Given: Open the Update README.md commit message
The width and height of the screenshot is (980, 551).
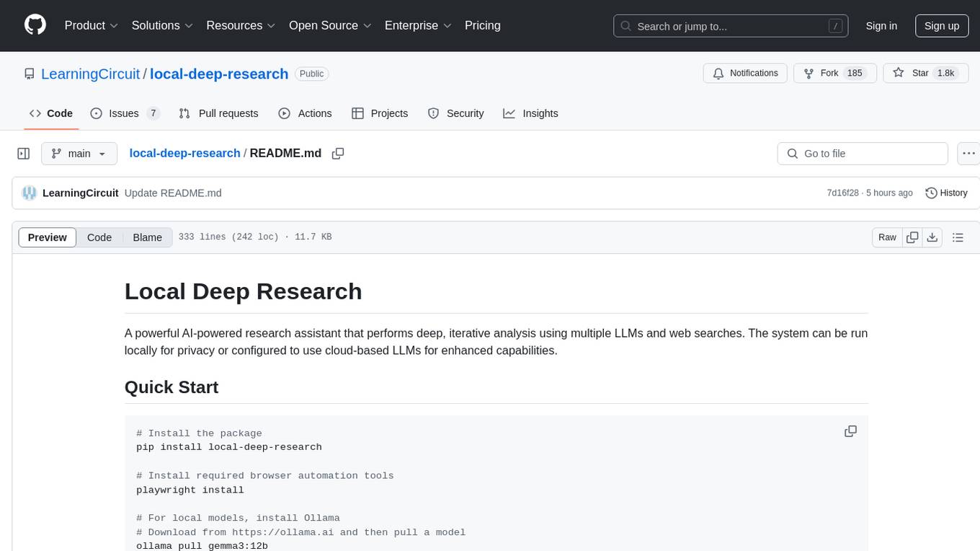Looking at the screenshot, I should 173,193.
